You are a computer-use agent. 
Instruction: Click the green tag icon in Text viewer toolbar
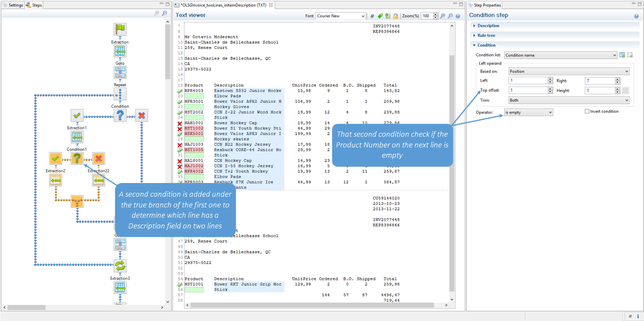pos(380,16)
